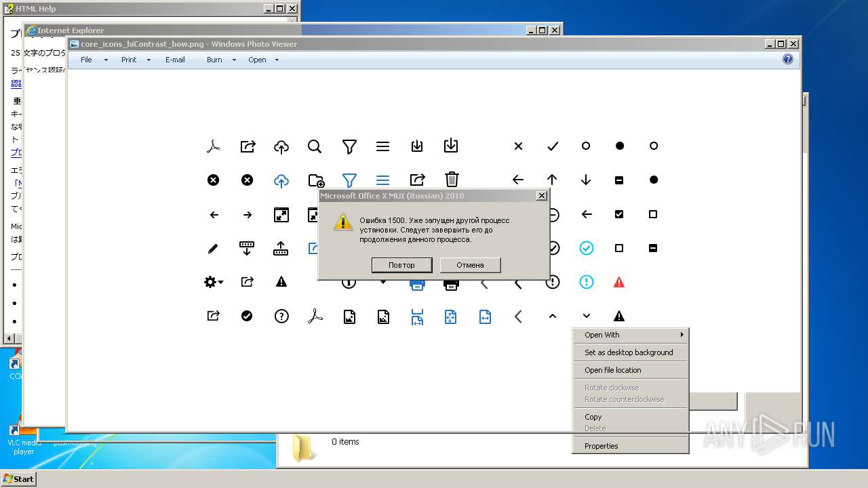
Task: Click the circled question mark icon
Action: tap(281, 317)
